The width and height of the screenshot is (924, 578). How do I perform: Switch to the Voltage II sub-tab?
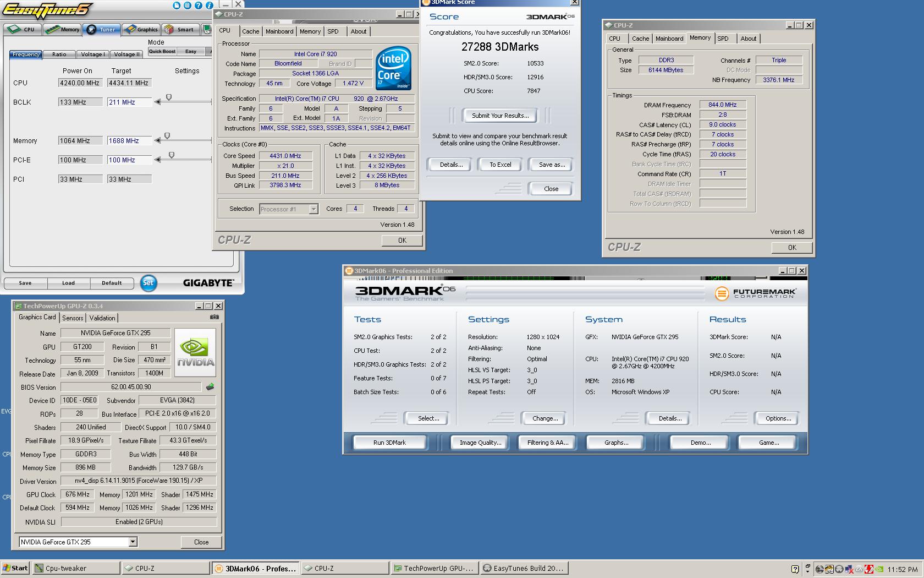click(127, 54)
